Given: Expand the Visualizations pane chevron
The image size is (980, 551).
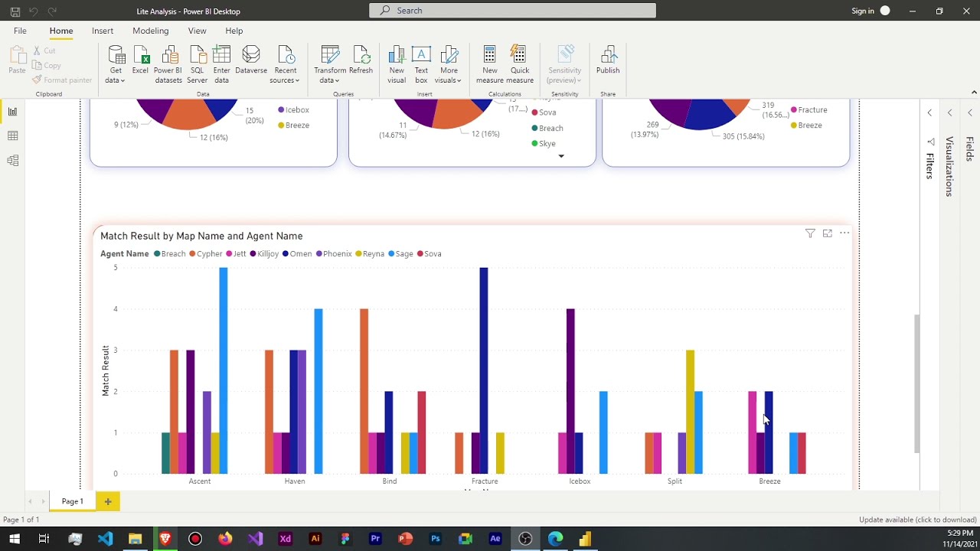Looking at the screenshot, I should coord(949,112).
